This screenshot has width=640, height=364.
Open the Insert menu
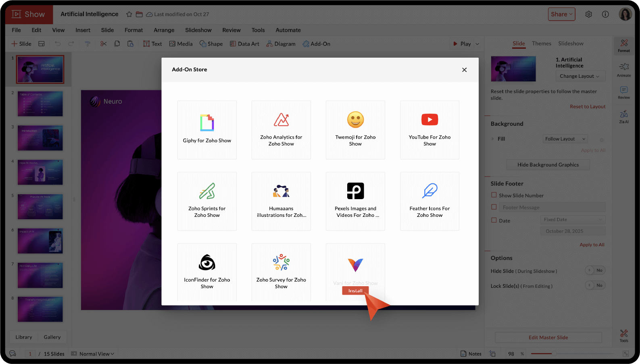(x=83, y=30)
